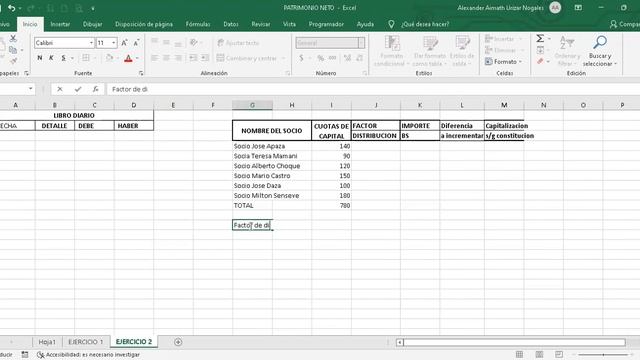Image resolution: width=640 pixels, height=360 pixels.
Task: Click the fill color bucket swatch
Action: coord(109,58)
